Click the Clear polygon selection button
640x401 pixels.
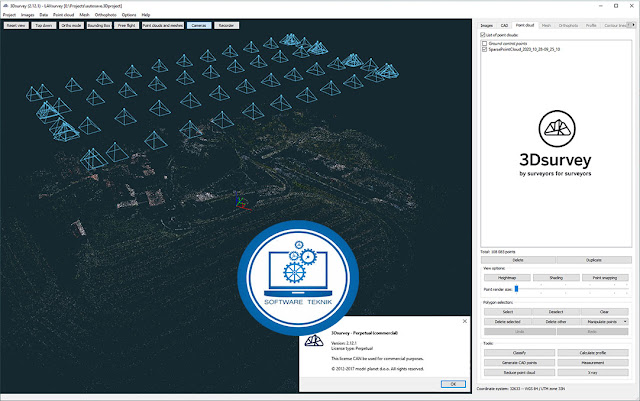(x=604, y=312)
